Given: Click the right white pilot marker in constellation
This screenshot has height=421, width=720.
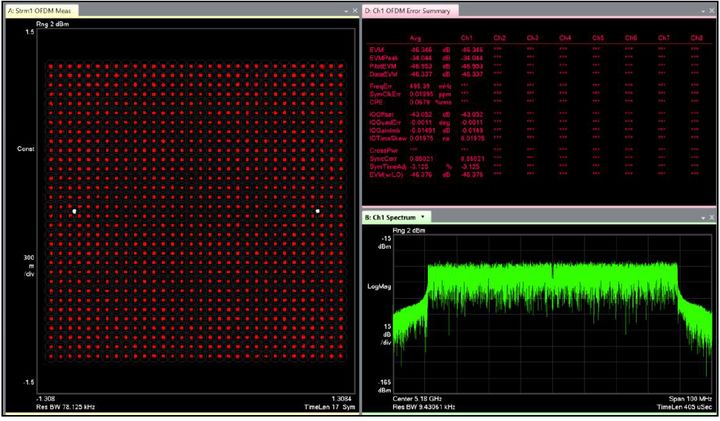Looking at the screenshot, I should coord(318,211).
